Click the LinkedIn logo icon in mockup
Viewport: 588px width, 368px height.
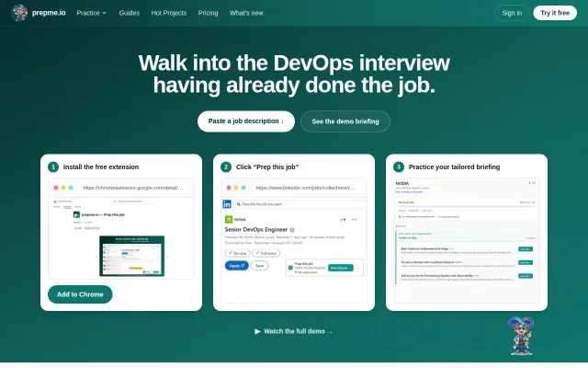point(227,204)
